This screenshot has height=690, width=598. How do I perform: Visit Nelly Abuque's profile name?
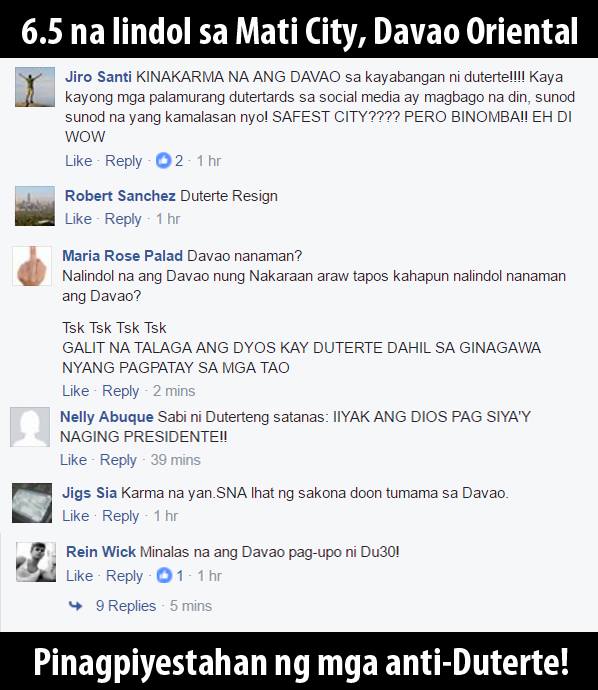click(107, 417)
